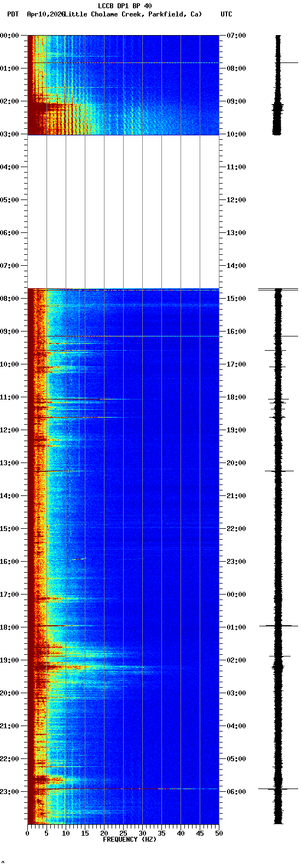Click the "14:00" label on PDT axis
Image resolution: width=302 pixels, height=868 pixels.
click(9, 496)
